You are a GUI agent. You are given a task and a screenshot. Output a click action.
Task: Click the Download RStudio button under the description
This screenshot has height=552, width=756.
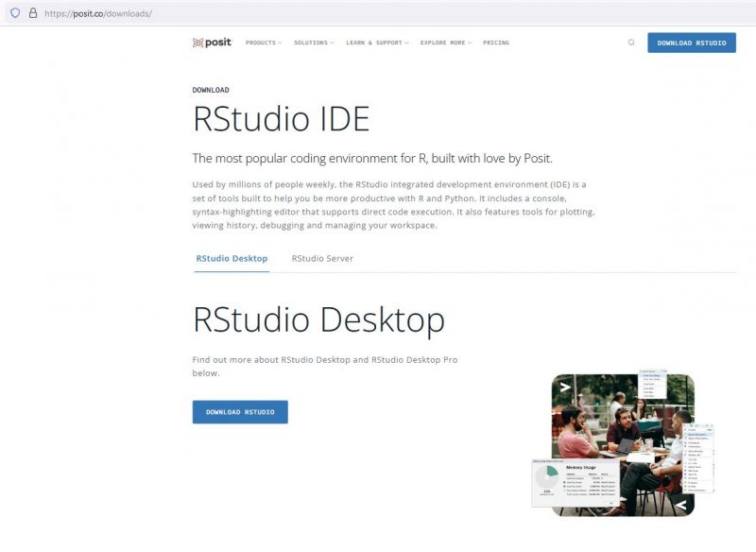tap(239, 412)
